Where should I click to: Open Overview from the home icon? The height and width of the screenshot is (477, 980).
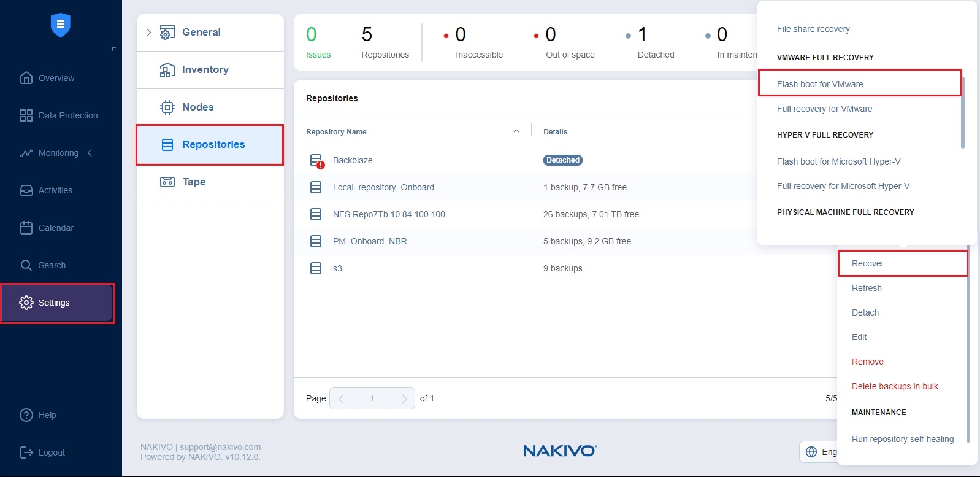(26, 78)
